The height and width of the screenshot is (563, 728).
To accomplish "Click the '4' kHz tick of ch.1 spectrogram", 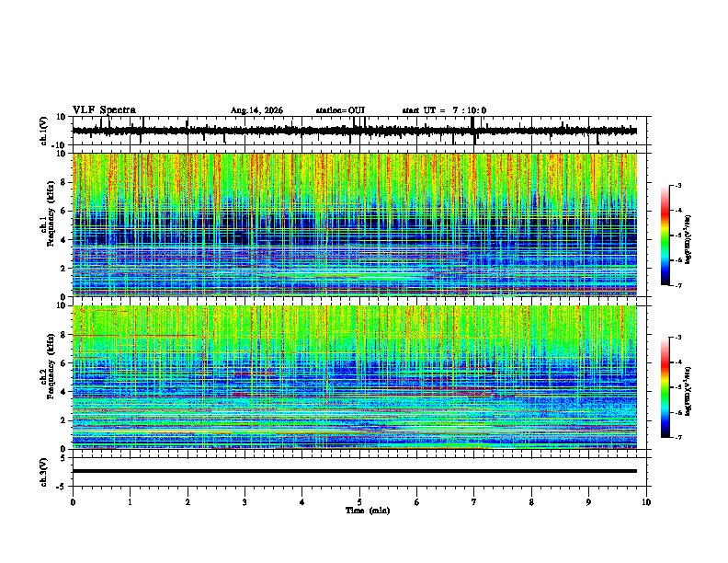I will click(x=63, y=240).
